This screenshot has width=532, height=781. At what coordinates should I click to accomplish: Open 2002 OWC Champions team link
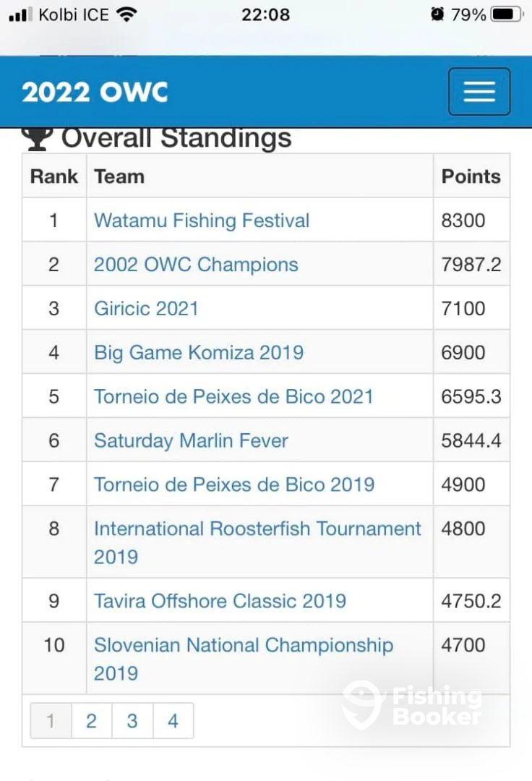tap(196, 265)
